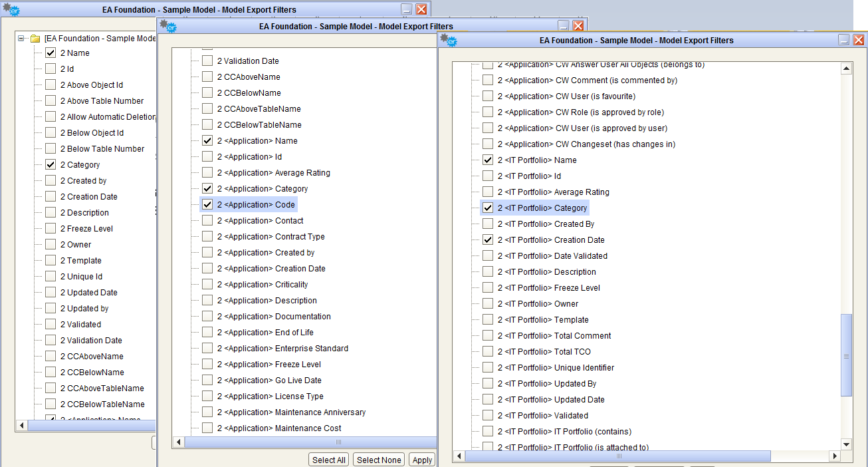This screenshot has width=868, height=467.
Task: Close the front Model Export Filters window
Action: point(858,40)
